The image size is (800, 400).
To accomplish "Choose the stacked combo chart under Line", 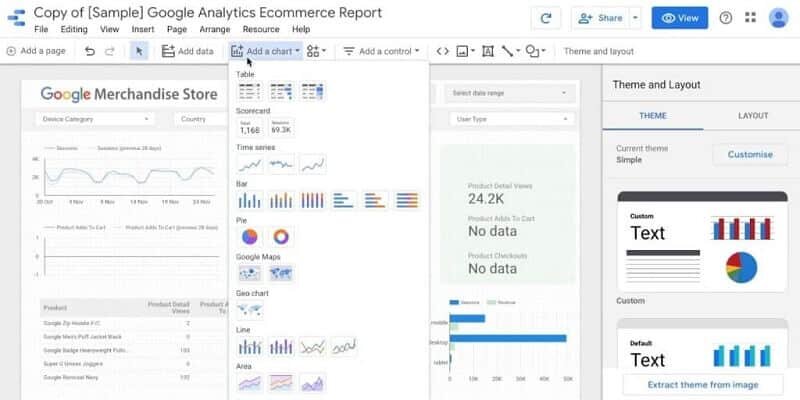I will (281, 346).
